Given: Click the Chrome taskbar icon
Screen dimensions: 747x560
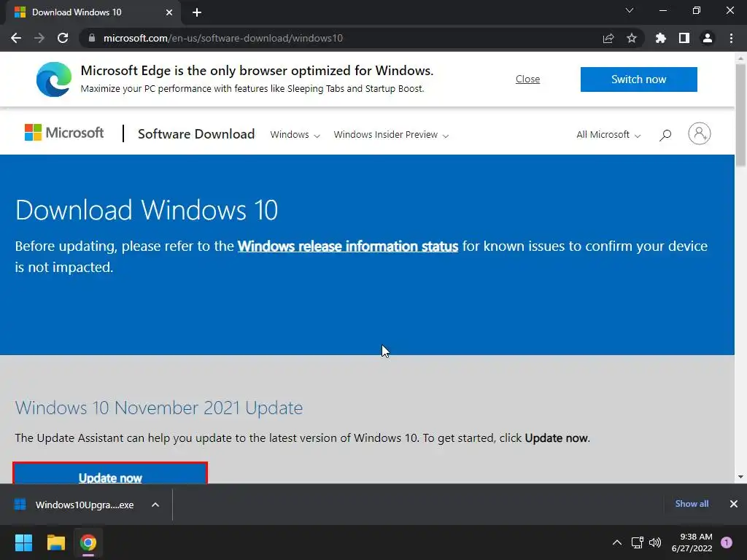Looking at the screenshot, I should (88, 542).
